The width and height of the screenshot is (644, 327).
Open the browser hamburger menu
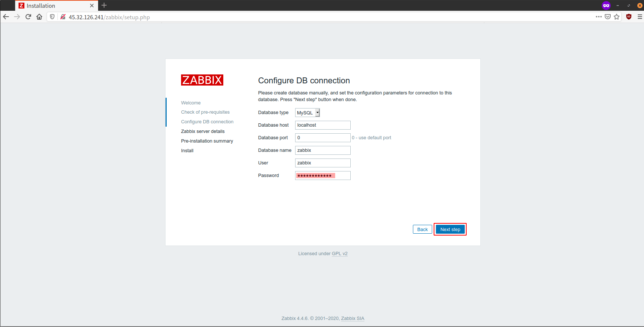point(640,17)
